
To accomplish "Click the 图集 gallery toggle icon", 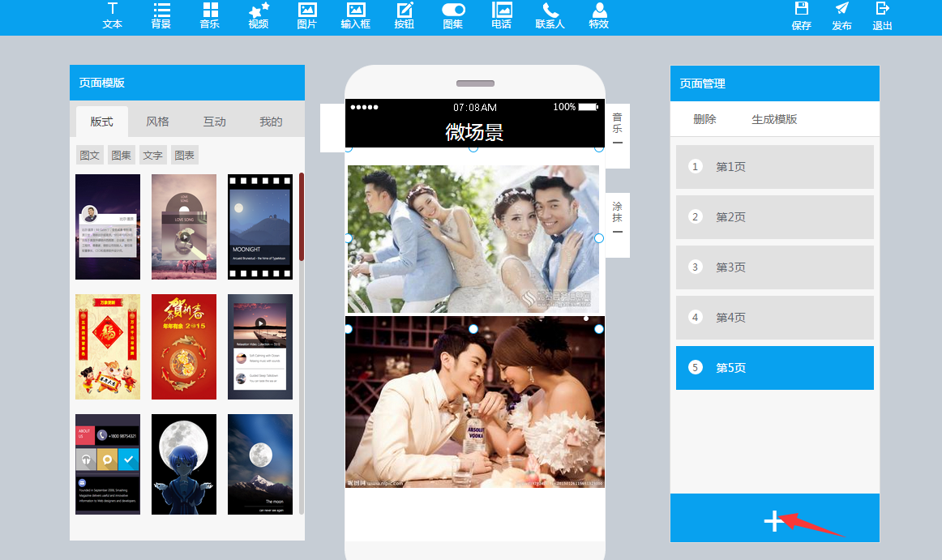I will (x=453, y=15).
